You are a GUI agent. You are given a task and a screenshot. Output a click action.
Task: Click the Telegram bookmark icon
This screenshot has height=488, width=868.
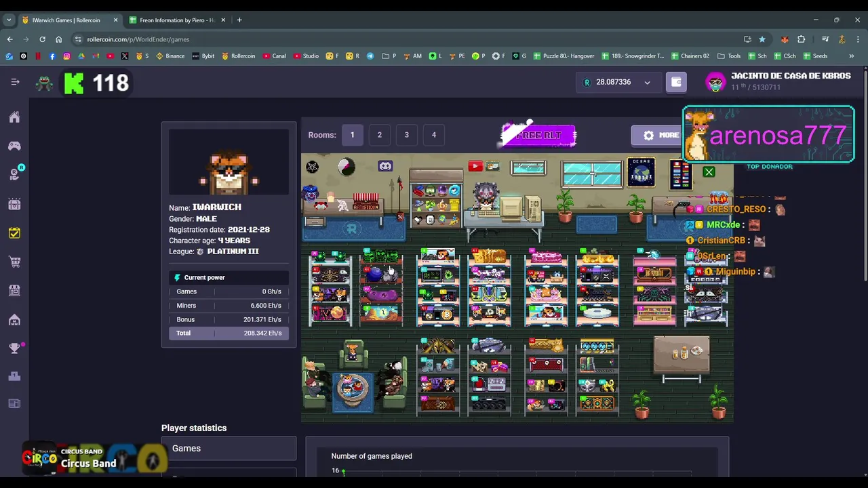coord(370,56)
